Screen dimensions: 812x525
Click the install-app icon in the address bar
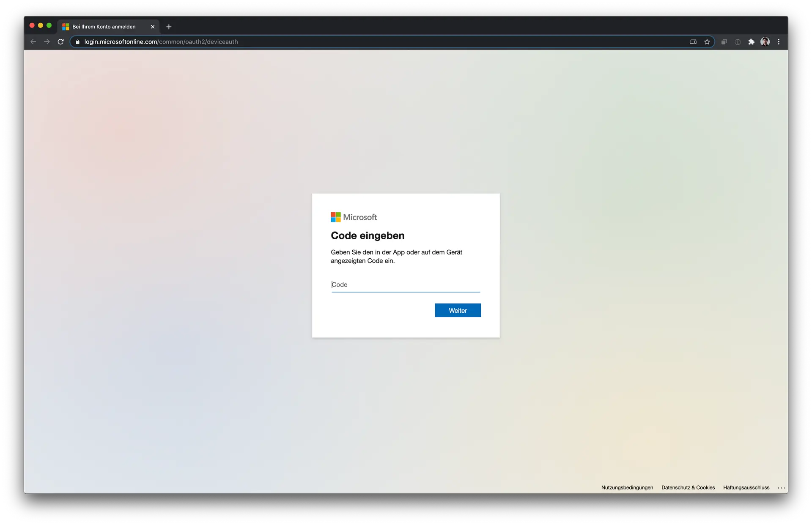point(693,41)
